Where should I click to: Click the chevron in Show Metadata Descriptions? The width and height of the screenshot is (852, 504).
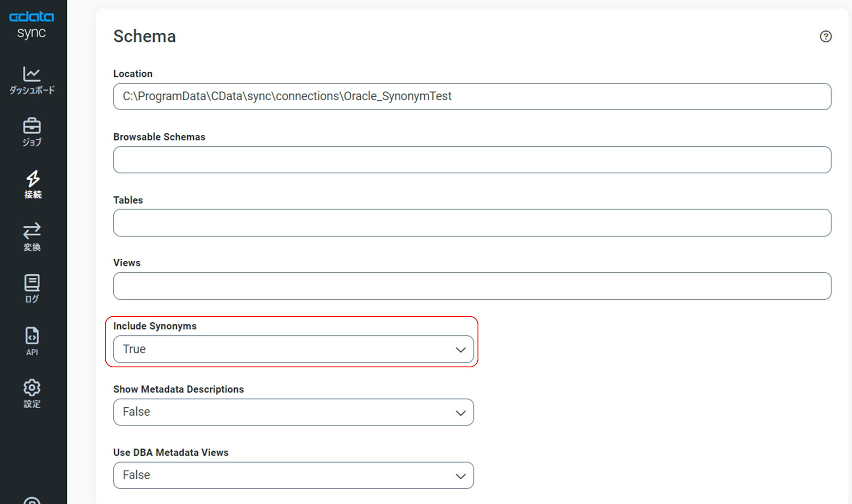coord(460,413)
